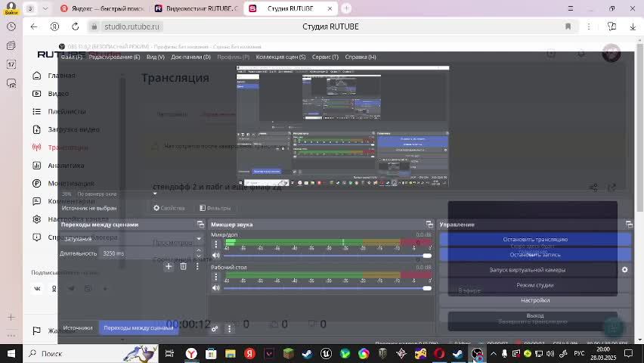Open the new tab plus button
The width and height of the screenshot is (644, 363).
pos(346,8)
